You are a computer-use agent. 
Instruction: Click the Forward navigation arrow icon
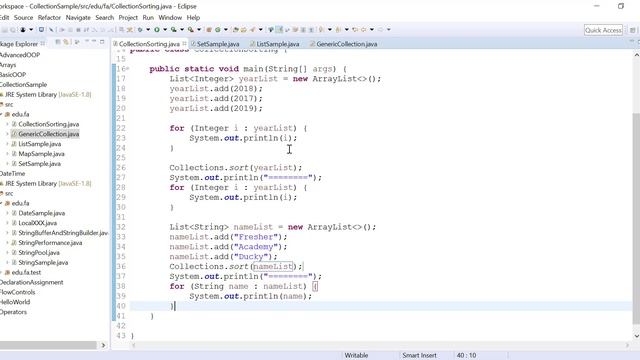coord(380,29)
